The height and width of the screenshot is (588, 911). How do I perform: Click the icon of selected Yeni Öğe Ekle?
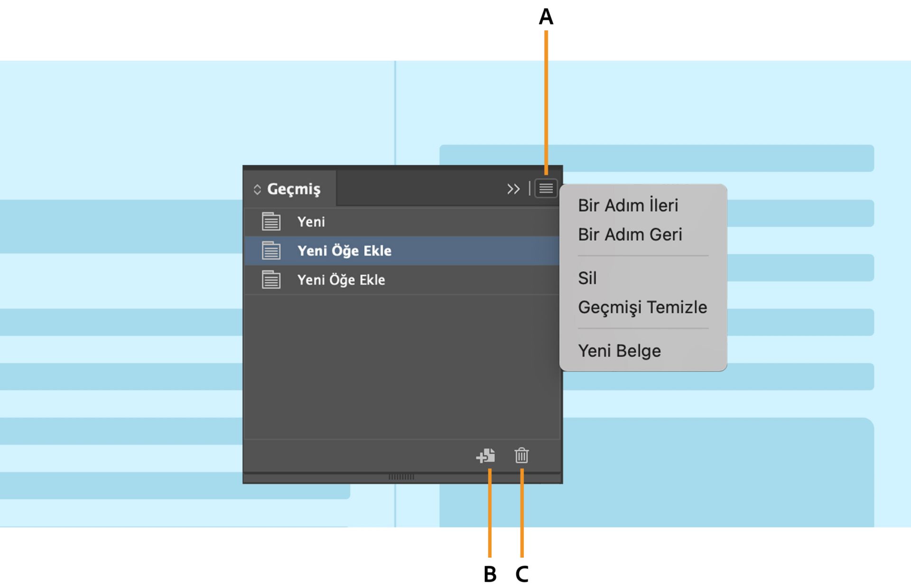271,250
